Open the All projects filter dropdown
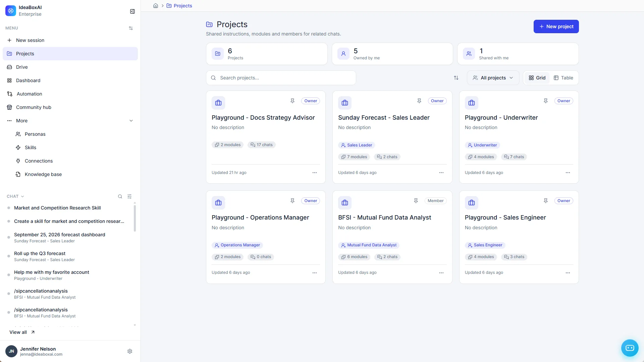The width and height of the screenshot is (644, 362). [x=493, y=78]
